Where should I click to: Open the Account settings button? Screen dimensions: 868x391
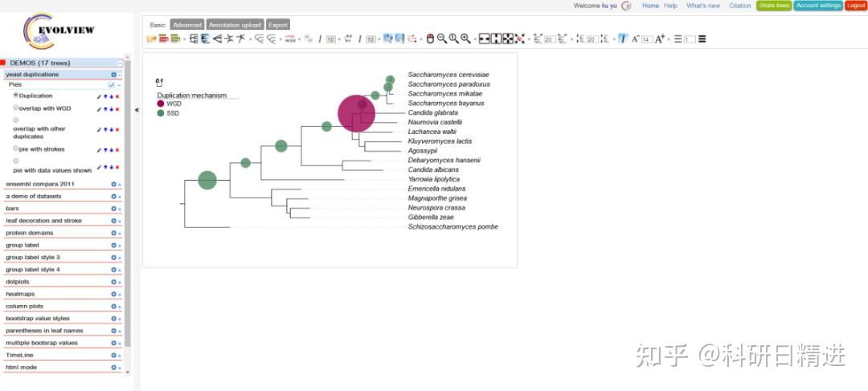[x=818, y=6]
